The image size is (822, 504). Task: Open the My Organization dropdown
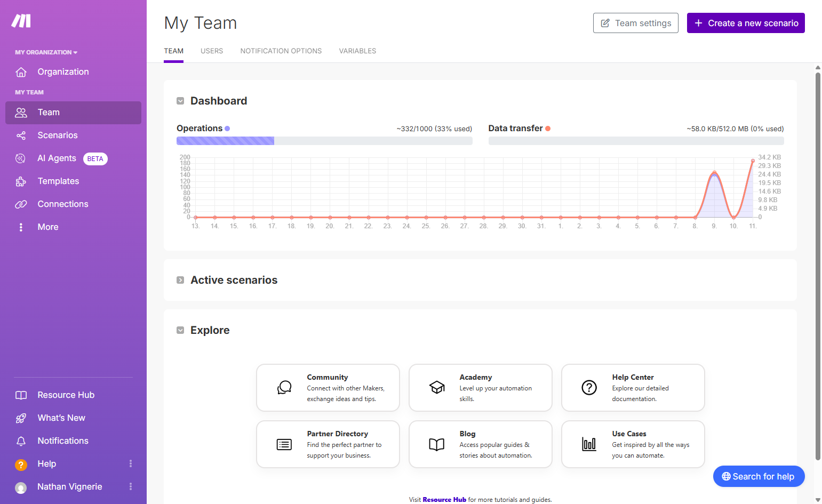[46, 52]
